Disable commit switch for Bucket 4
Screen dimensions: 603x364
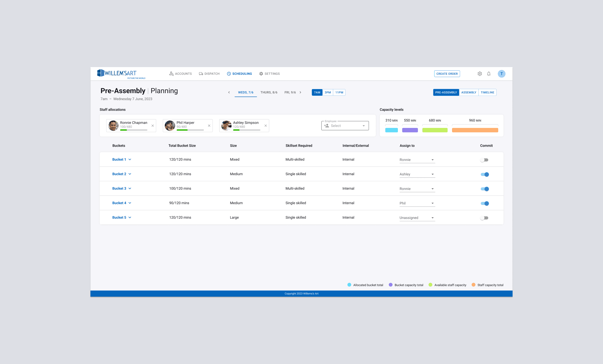tap(485, 204)
